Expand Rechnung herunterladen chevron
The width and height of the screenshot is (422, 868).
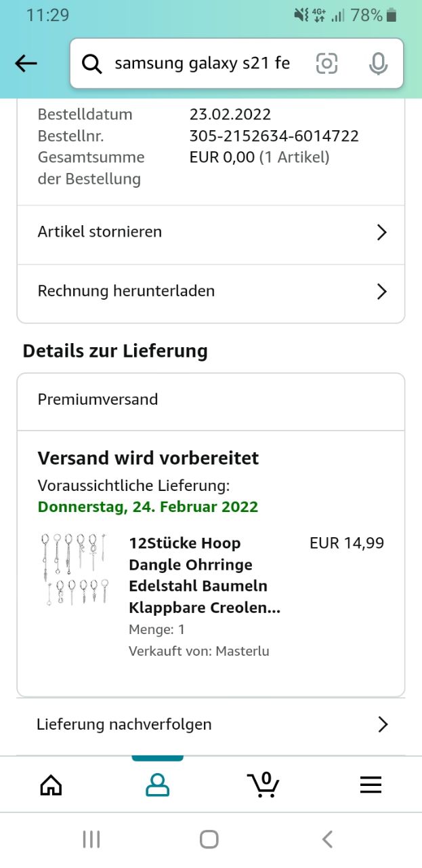tap(382, 292)
